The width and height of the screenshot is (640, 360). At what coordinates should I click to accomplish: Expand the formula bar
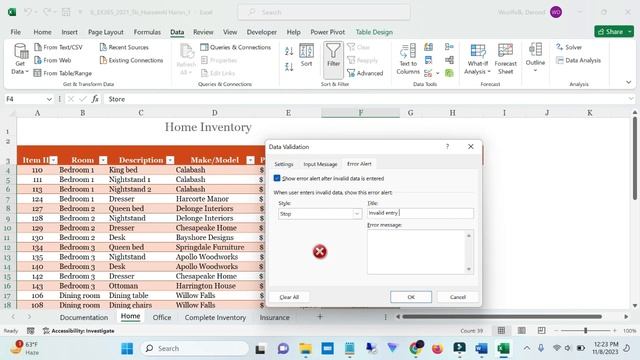(631, 99)
